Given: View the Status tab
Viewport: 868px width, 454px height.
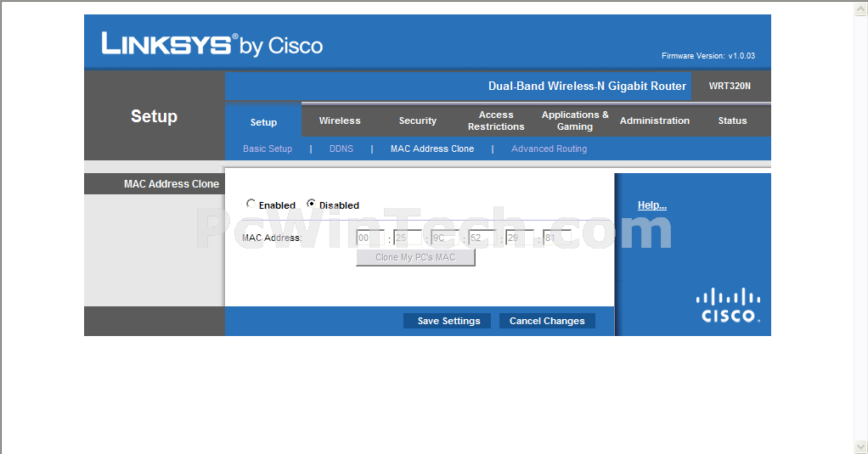Looking at the screenshot, I should click(732, 121).
